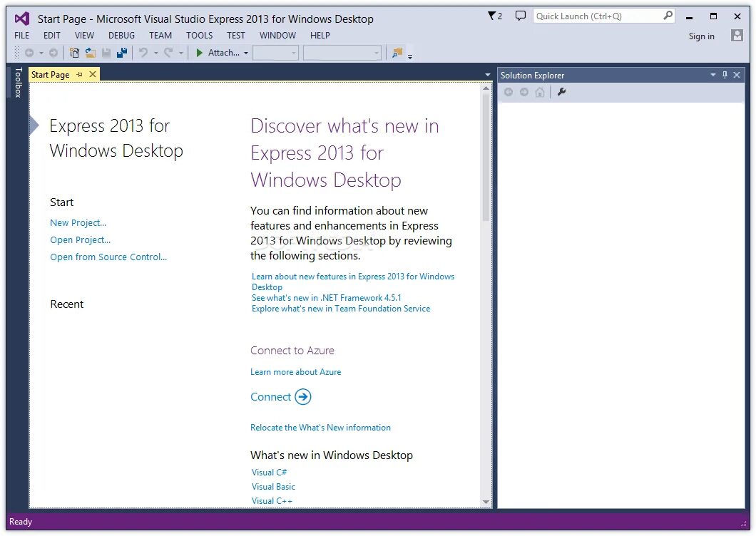Viewport: 756px width, 536px height.
Task: Open the Attach button dropdown arrow
Action: coord(246,53)
